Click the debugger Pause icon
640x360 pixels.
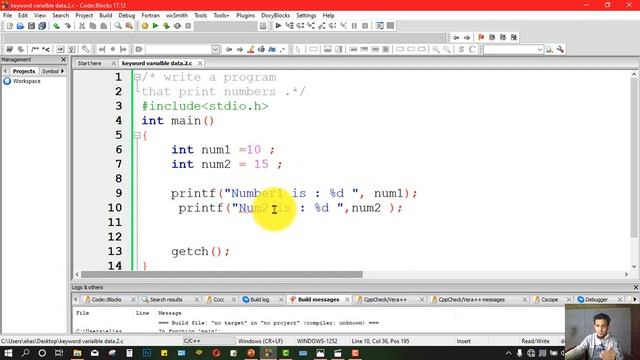tap(354, 26)
